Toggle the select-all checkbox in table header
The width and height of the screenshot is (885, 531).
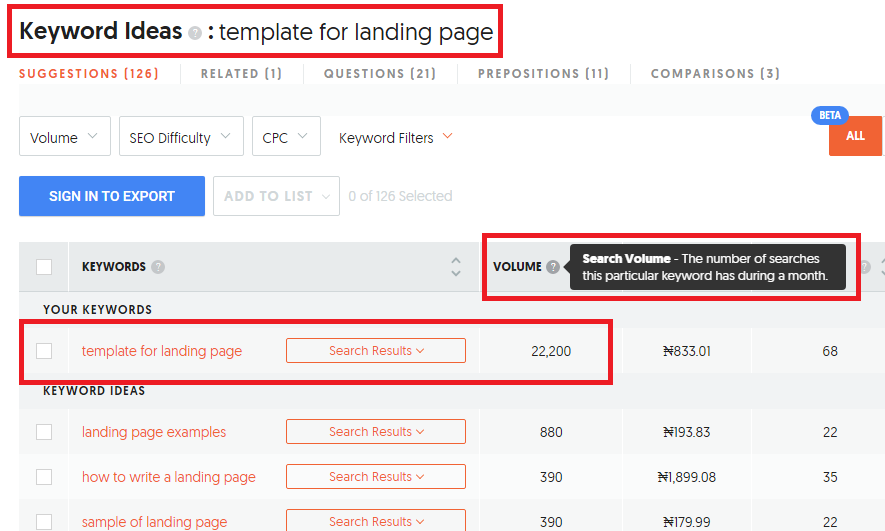[44, 267]
